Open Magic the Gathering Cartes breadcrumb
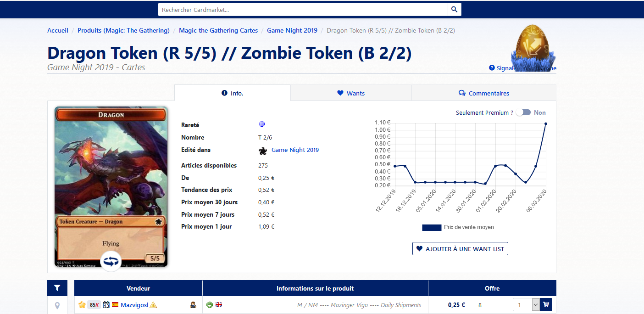This screenshot has height=314, width=644. [218, 30]
